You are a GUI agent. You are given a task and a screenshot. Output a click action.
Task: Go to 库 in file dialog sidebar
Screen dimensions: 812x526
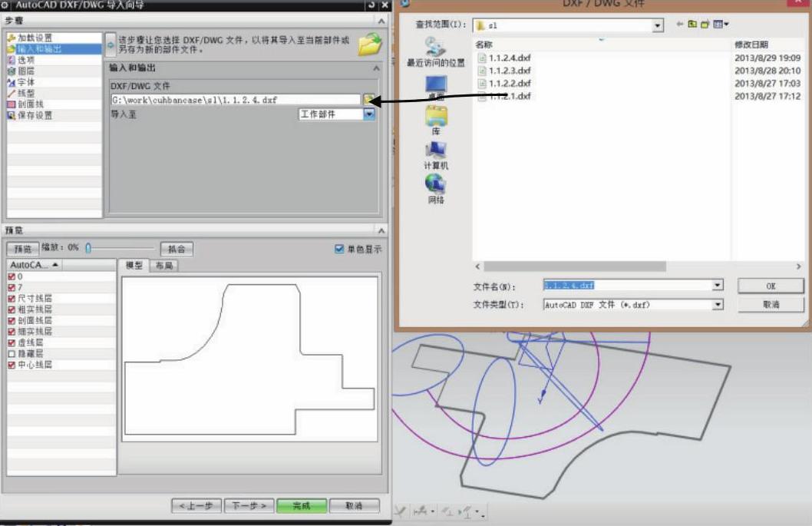click(x=436, y=121)
